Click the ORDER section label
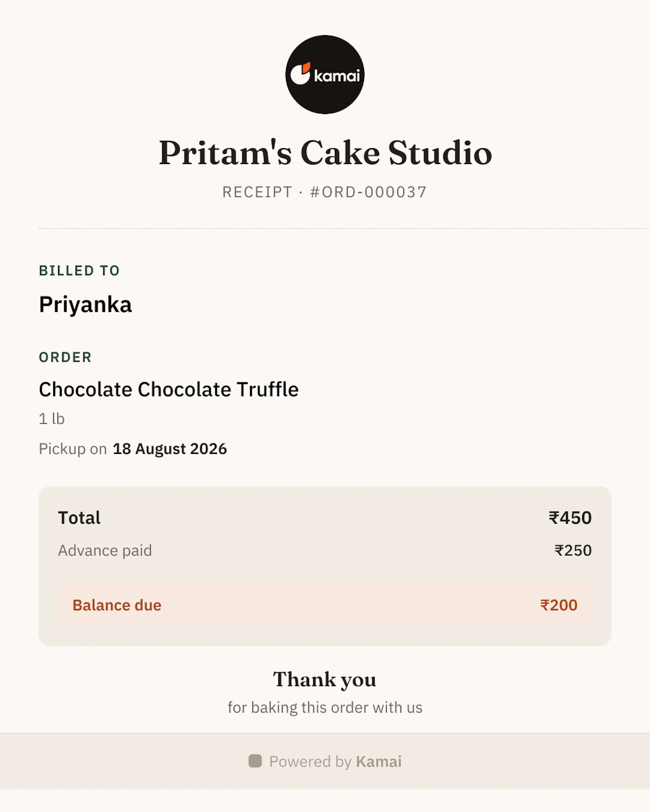Screen dimensions: 650x812 coord(65,357)
